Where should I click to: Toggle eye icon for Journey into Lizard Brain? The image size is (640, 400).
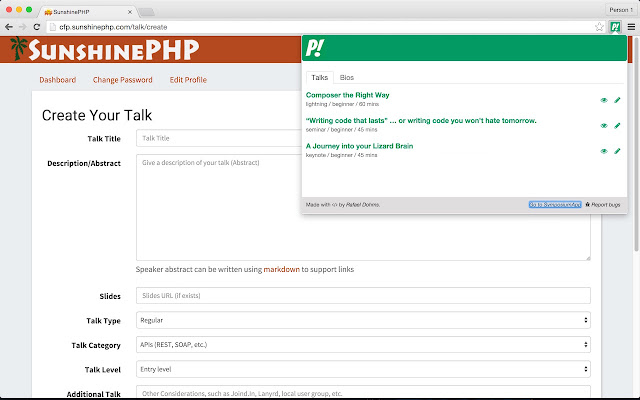click(604, 151)
